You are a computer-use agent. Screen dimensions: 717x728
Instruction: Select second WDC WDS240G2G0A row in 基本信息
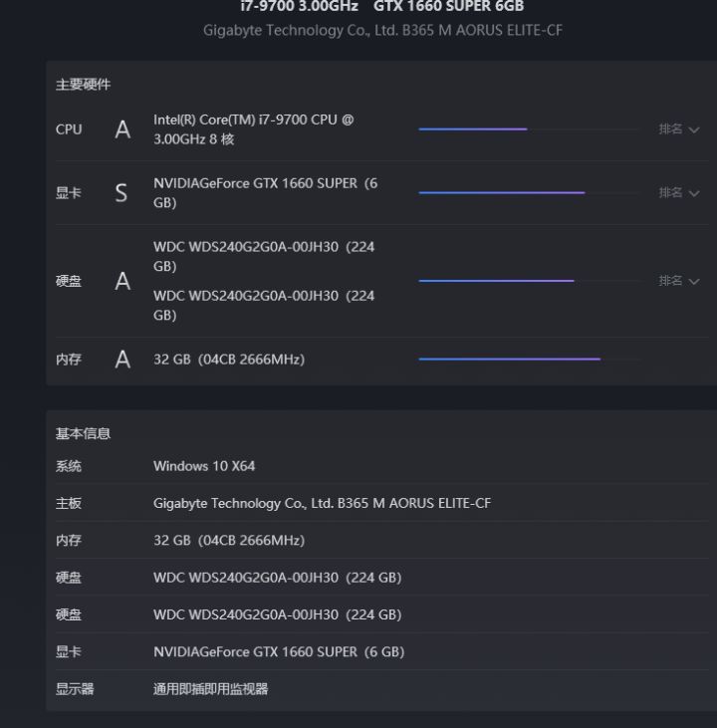click(278, 614)
